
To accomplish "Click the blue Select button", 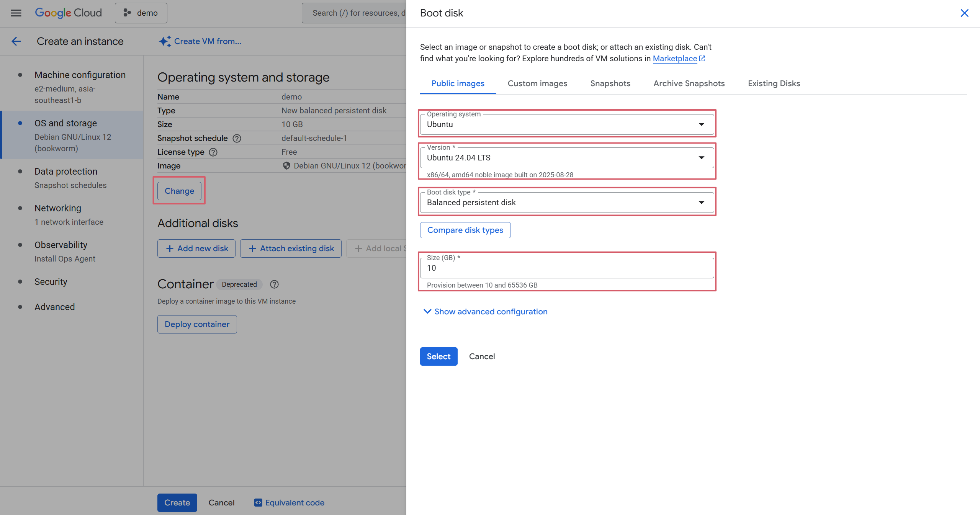I will tap(438, 356).
